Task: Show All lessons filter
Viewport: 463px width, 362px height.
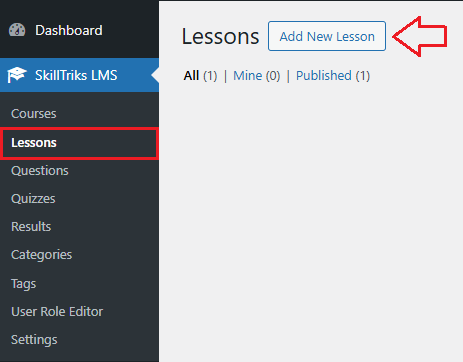Action: click(x=200, y=76)
